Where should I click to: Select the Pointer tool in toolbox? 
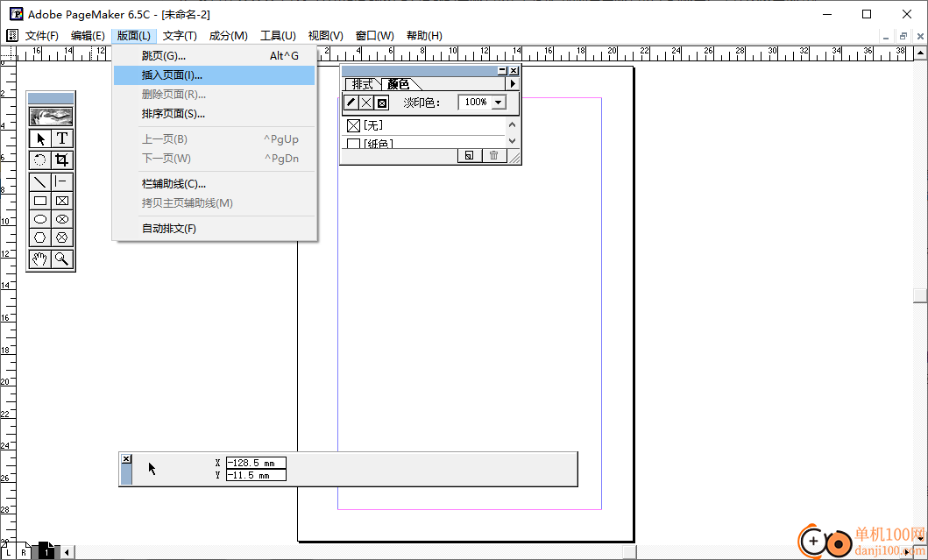(40, 138)
